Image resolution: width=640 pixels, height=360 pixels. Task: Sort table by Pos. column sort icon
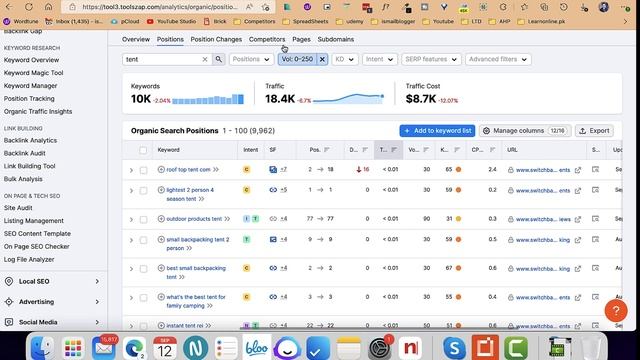pos(327,150)
